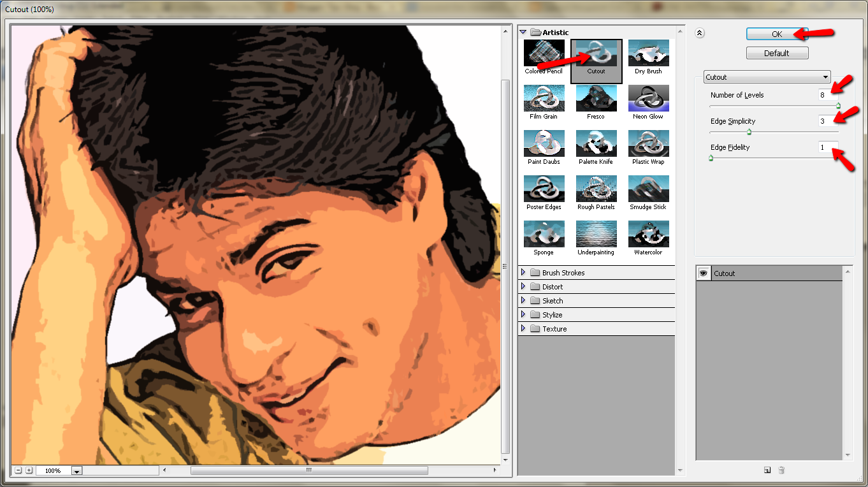This screenshot has height=487, width=868.
Task: Expand the Texture category
Action: [x=524, y=328]
